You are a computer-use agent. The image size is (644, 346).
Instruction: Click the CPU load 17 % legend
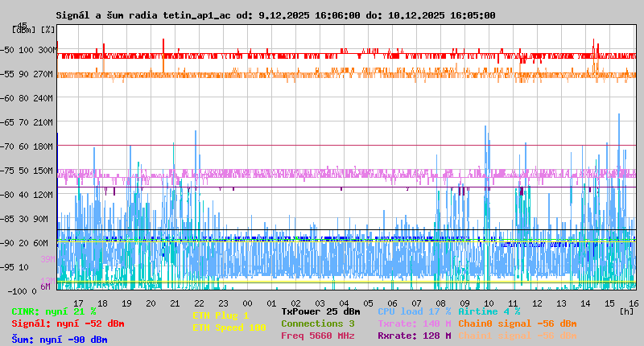(414, 311)
